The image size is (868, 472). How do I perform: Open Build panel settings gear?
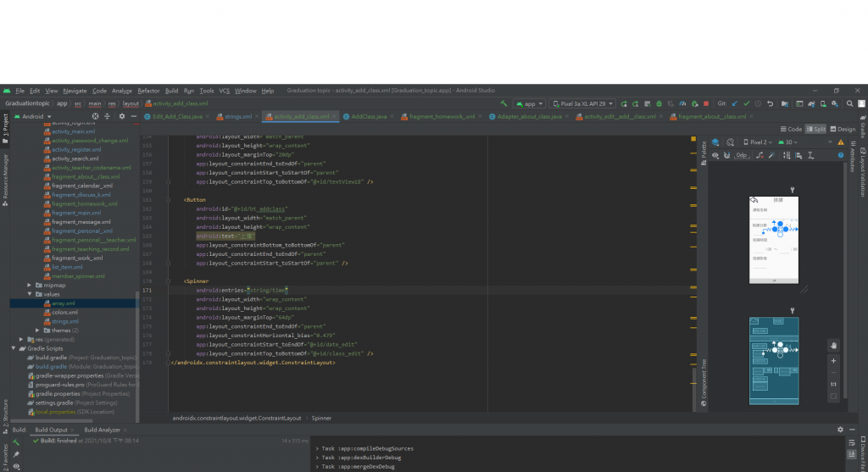840,430
